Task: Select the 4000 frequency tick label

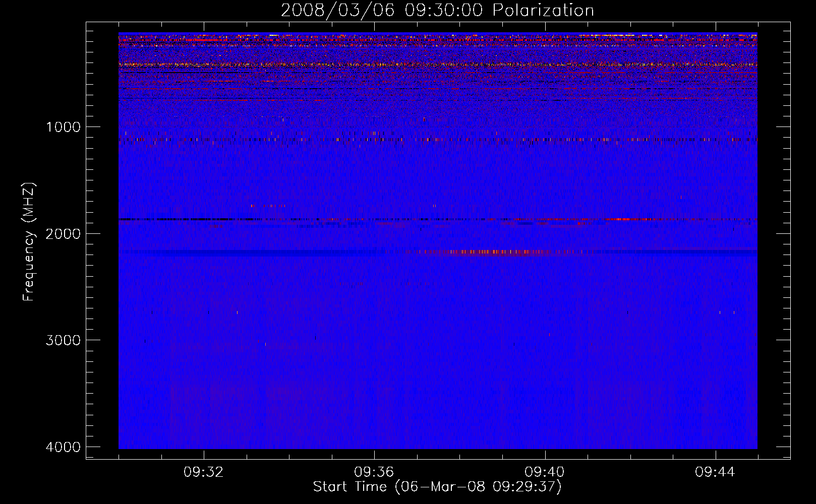Action: (x=63, y=447)
